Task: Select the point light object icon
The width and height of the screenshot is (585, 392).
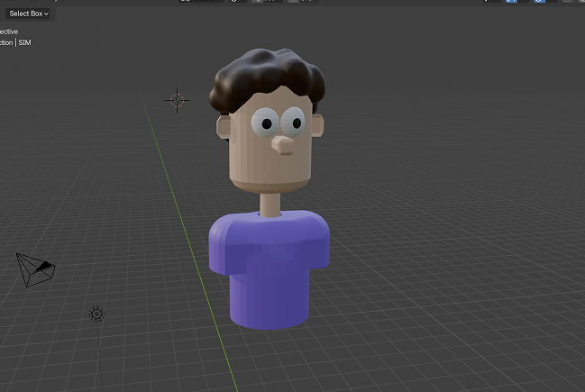Action: pyautogui.click(x=96, y=314)
